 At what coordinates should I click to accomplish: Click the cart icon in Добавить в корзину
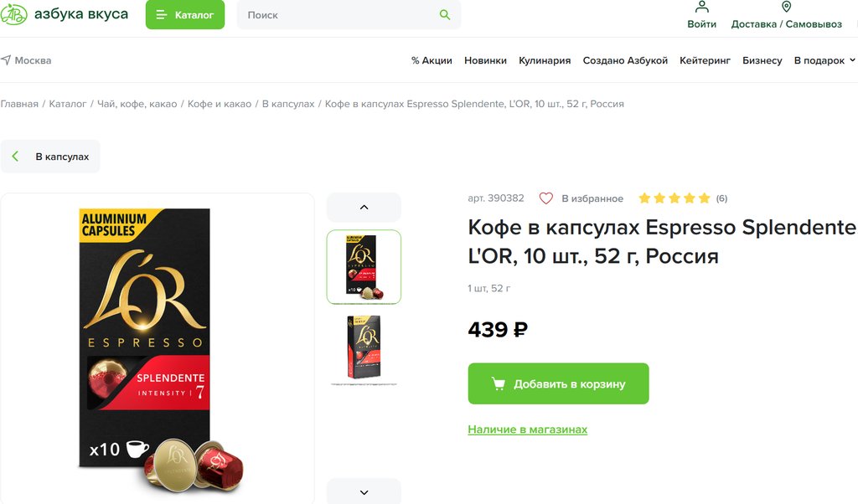click(498, 383)
